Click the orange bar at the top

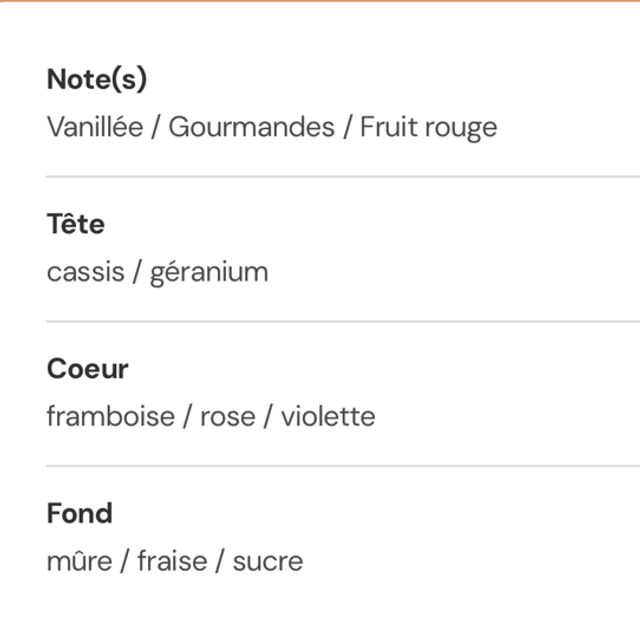pyautogui.click(x=320, y=1)
